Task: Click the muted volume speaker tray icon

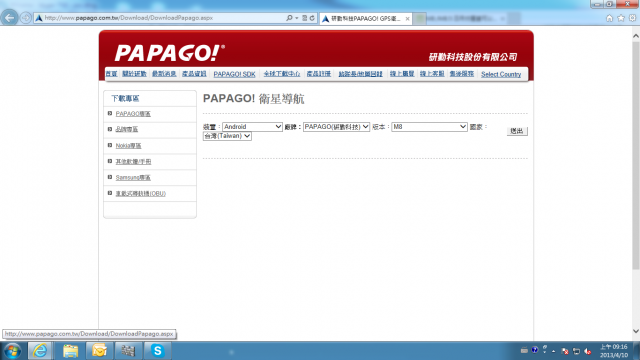Action: click(x=588, y=351)
